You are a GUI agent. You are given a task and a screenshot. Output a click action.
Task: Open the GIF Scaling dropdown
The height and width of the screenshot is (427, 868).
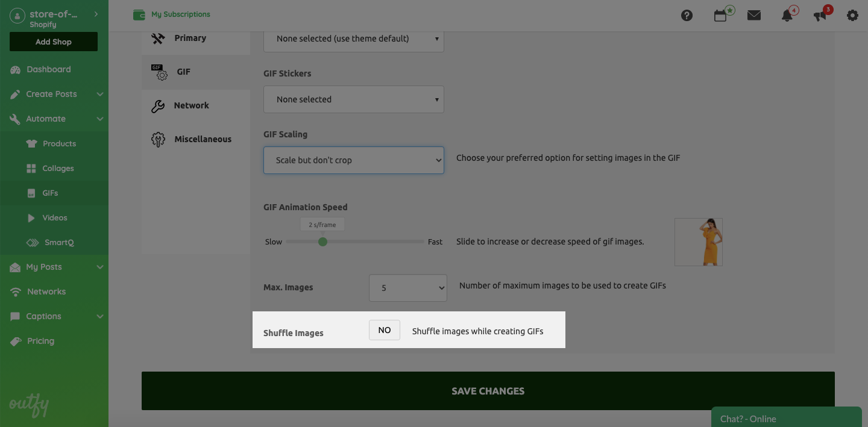(x=353, y=160)
